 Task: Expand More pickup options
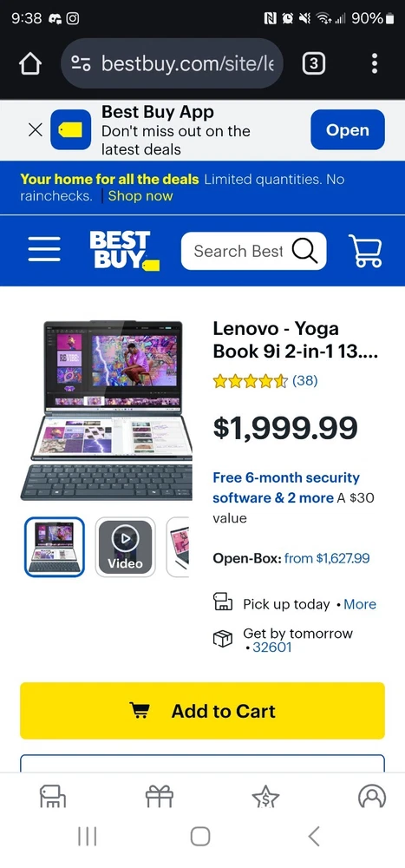pyautogui.click(x=360, y=604)
